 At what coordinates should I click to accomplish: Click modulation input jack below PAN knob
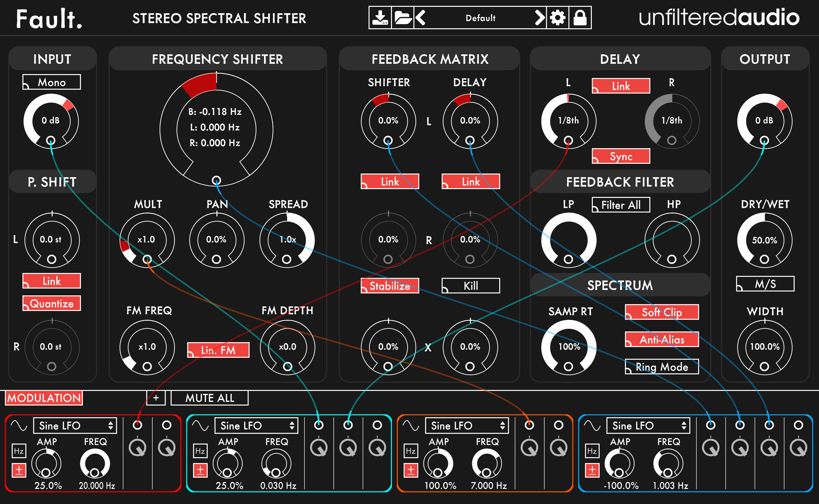216,259
